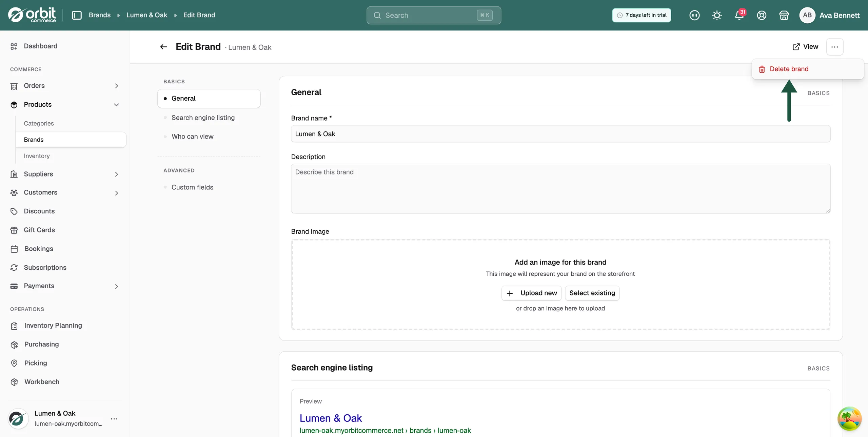Click the Delete brand trash icon
The image size is (868, 437).
click(x=762, y=69)
